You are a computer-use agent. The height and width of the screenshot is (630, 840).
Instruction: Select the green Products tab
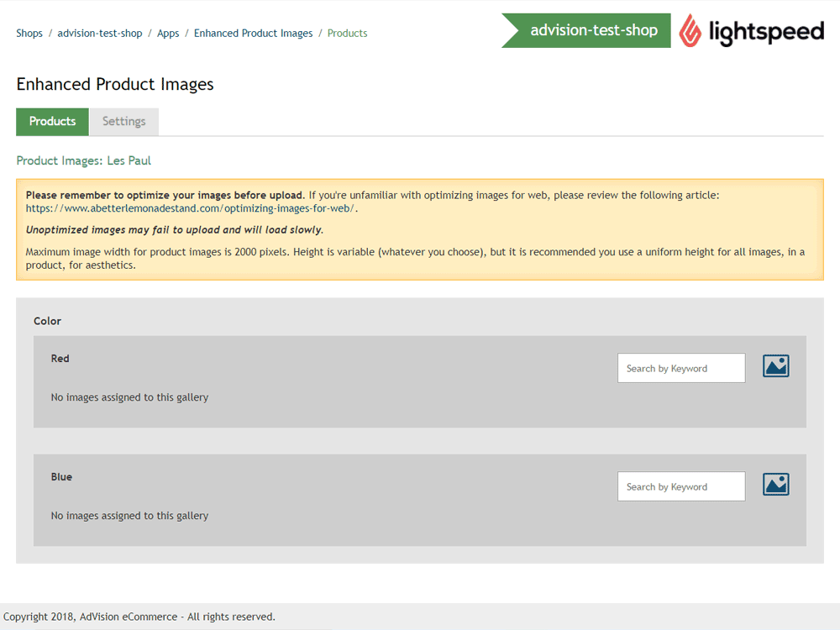(x=52, y=122)
